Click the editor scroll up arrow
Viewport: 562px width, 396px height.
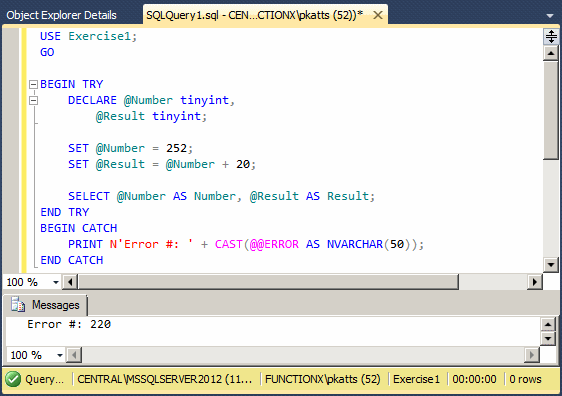coord(551,53)
